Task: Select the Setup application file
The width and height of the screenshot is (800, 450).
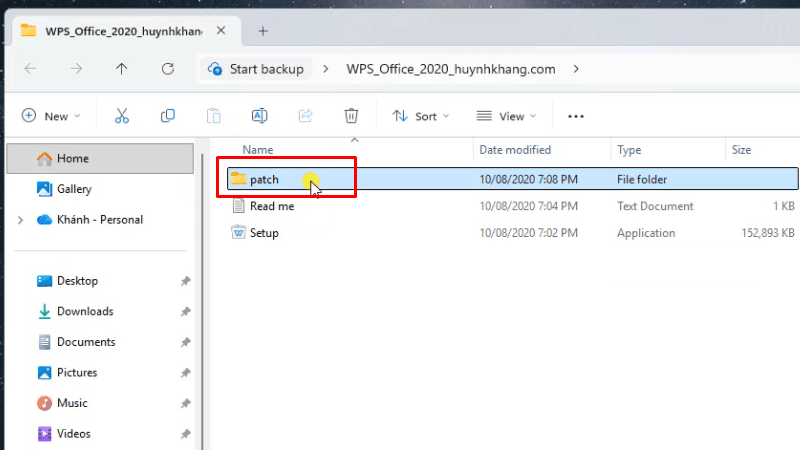Action: [x=264, y=233]
